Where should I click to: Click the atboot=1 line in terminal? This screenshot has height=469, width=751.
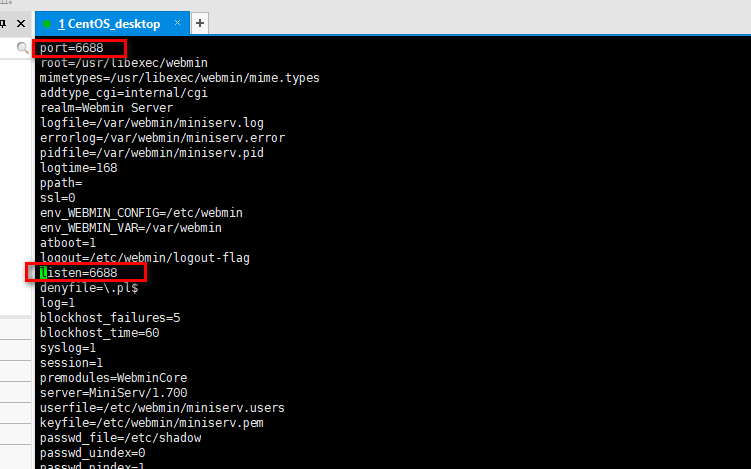pos(68,242)
